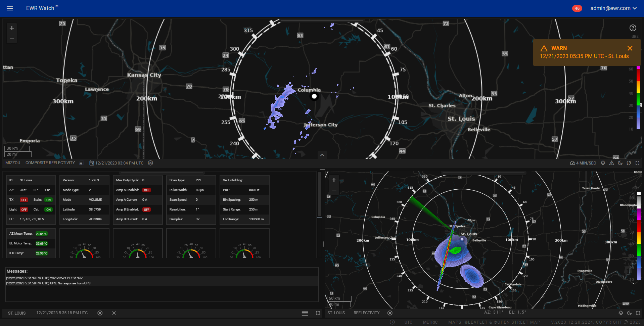Open the list view lines icon in status bar

click(305, 313)
